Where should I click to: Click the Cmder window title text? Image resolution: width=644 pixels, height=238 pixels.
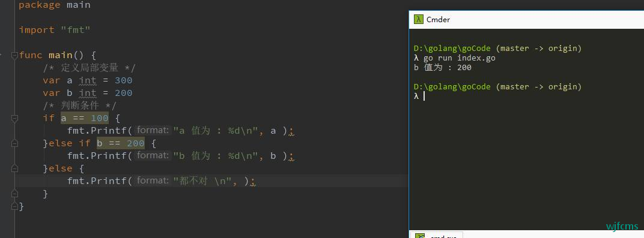coord(438,19)
